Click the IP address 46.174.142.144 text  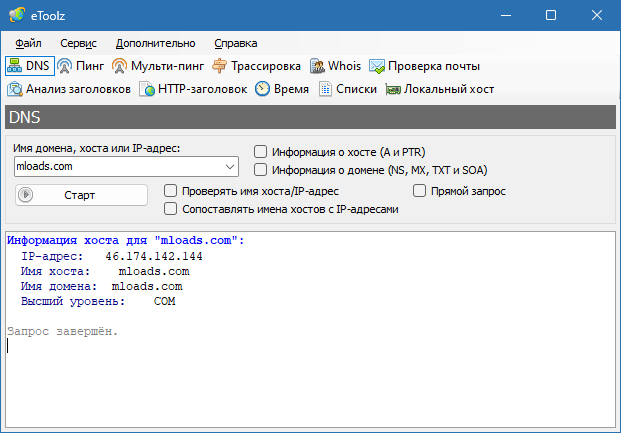(154, 256)
